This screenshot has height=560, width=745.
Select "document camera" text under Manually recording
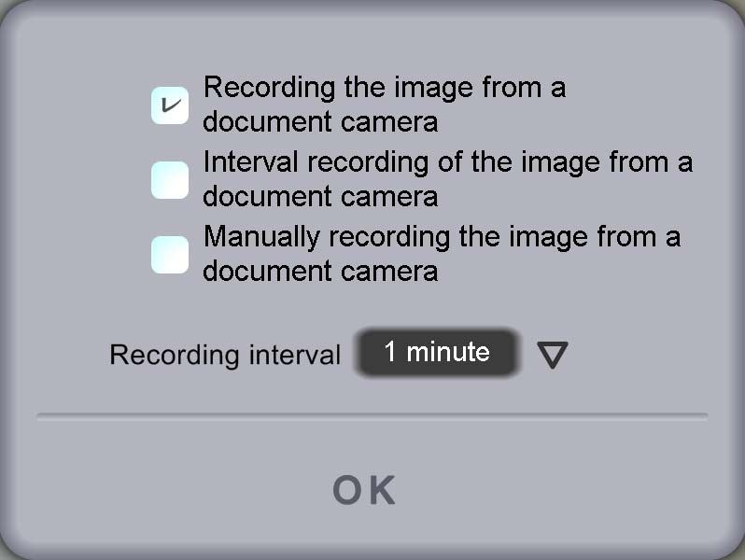320,271
